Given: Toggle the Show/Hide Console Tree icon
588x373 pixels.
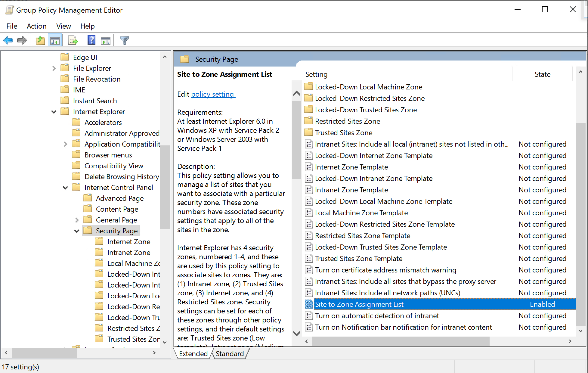Looking at the screenshot, I should point(55,40).
